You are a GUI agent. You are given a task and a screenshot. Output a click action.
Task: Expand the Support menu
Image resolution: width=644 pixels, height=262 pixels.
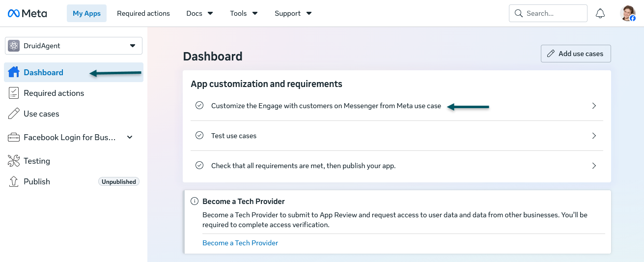[293, 13]
